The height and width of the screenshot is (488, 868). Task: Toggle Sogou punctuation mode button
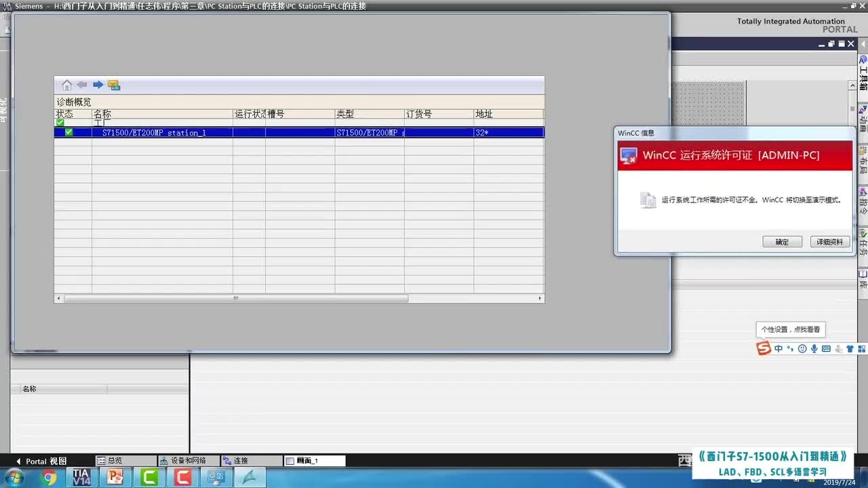(790, 348)
